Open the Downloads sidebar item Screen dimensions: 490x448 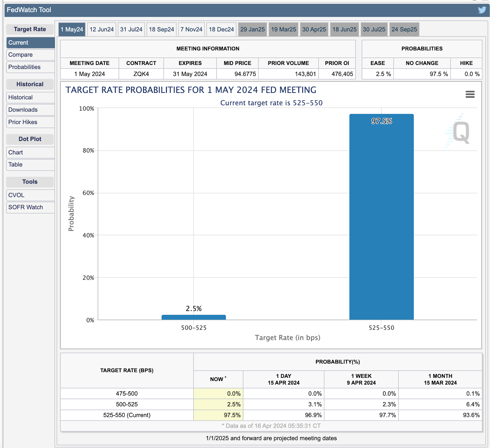click(30, 110)
